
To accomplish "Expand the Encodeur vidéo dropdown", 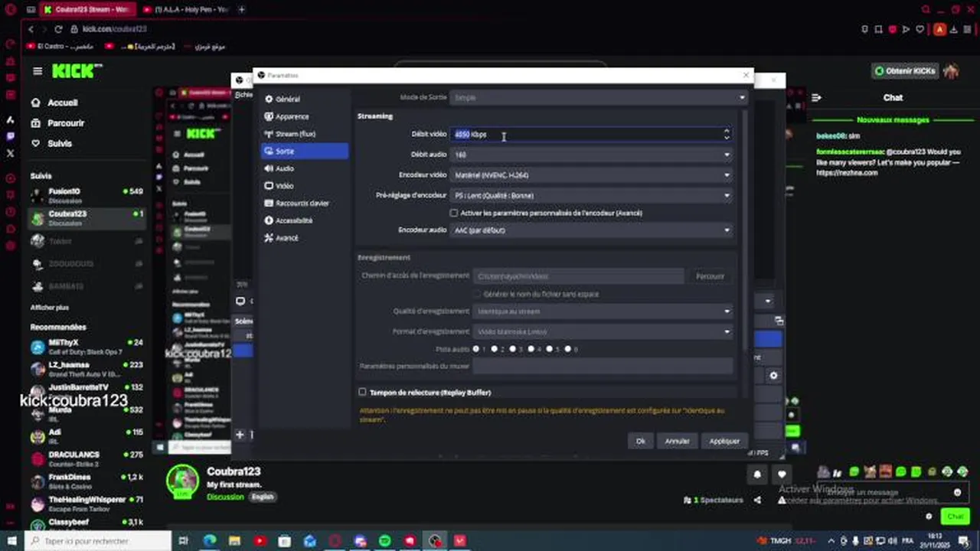I will pos(591,175).
